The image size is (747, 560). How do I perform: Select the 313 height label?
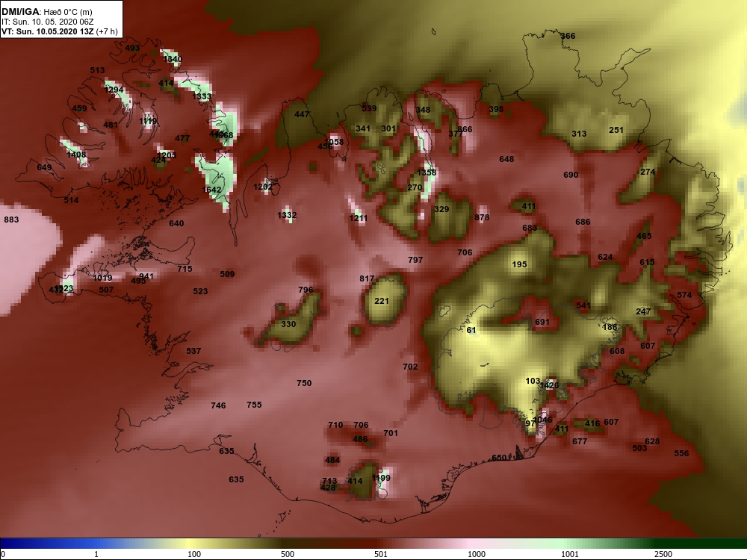[x=580, y=134]
